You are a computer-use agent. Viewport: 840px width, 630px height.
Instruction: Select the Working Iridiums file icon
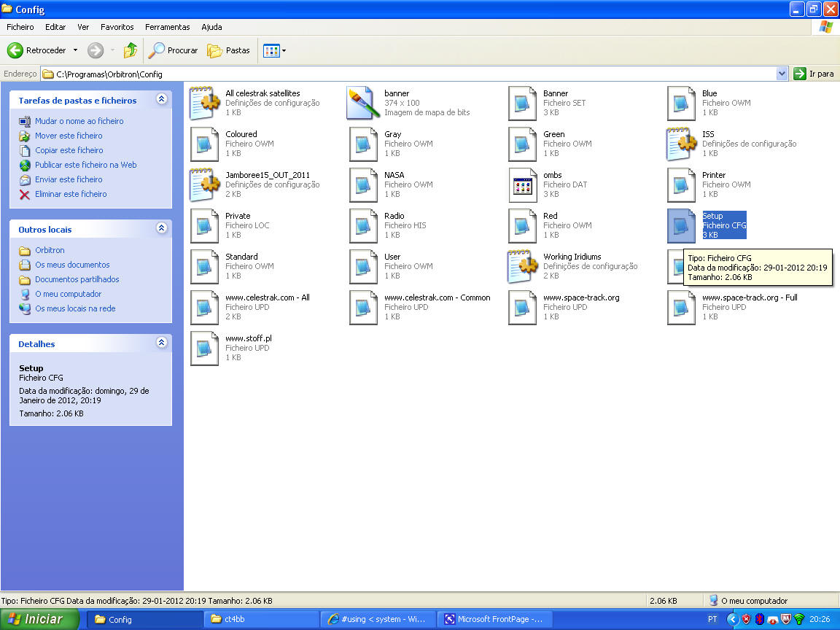pyautogui.click(x=522, y=265)
